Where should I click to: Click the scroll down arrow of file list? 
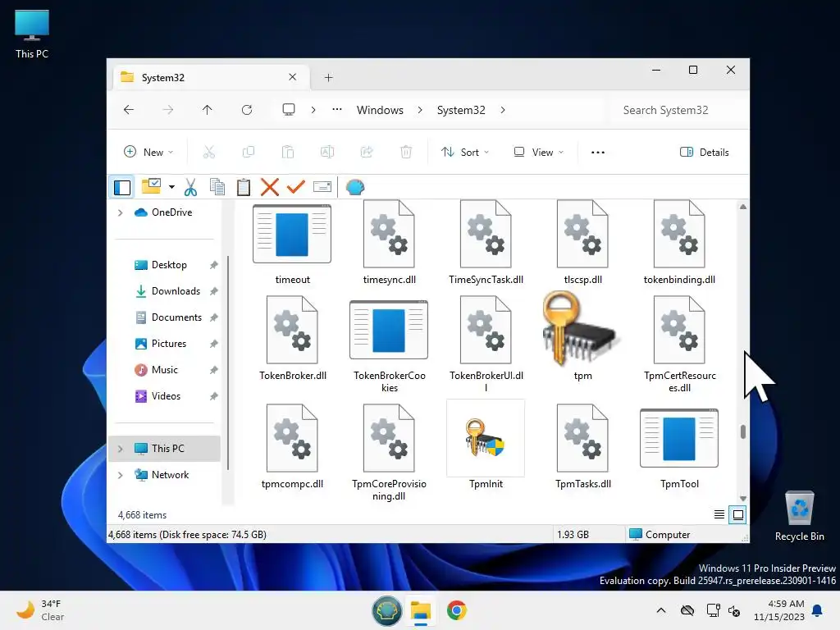click(x=742, y=498)
